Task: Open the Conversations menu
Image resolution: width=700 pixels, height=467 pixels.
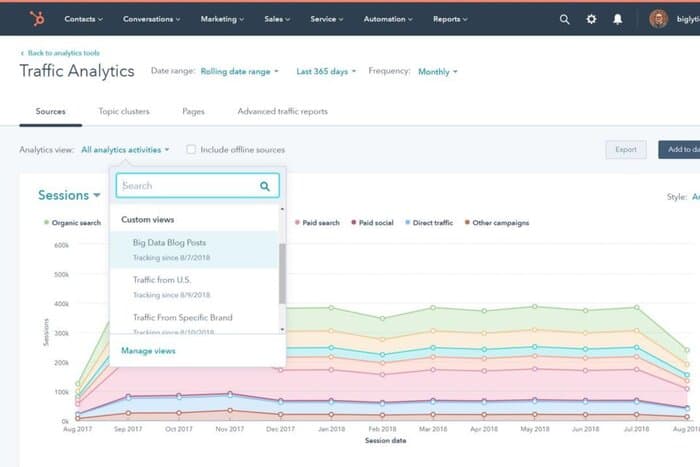Action: click(152, 19)
